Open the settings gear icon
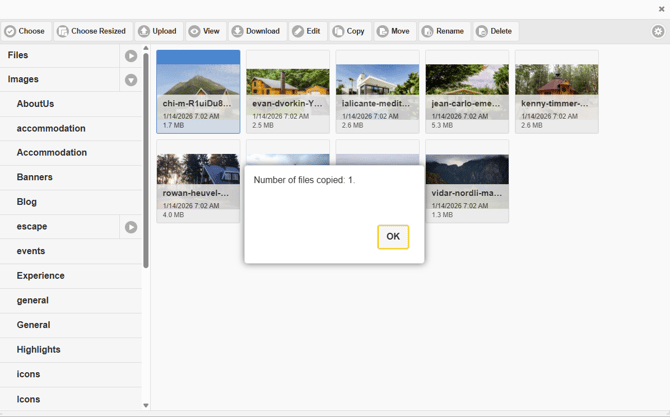This screenshot has width=670, height=417. (x=658, y=31)
